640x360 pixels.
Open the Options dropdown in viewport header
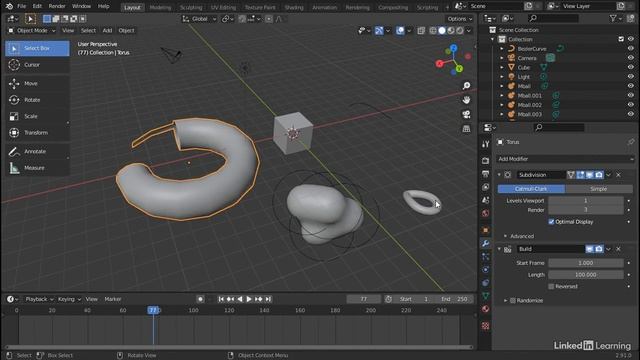(x=460, y=19)
